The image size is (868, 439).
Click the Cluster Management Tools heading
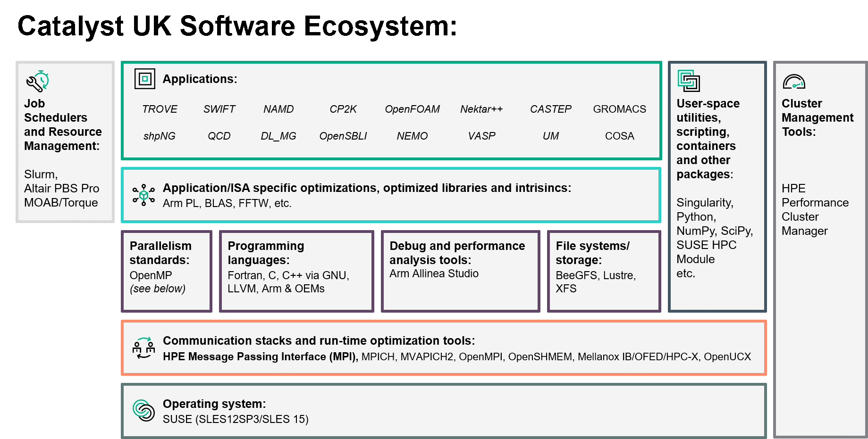817,117
